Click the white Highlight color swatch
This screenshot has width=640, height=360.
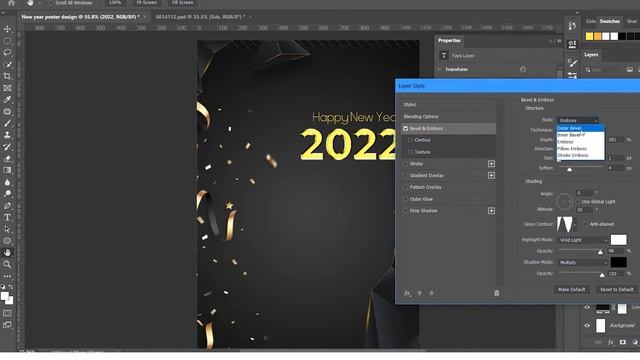click(x=618, y=240)
